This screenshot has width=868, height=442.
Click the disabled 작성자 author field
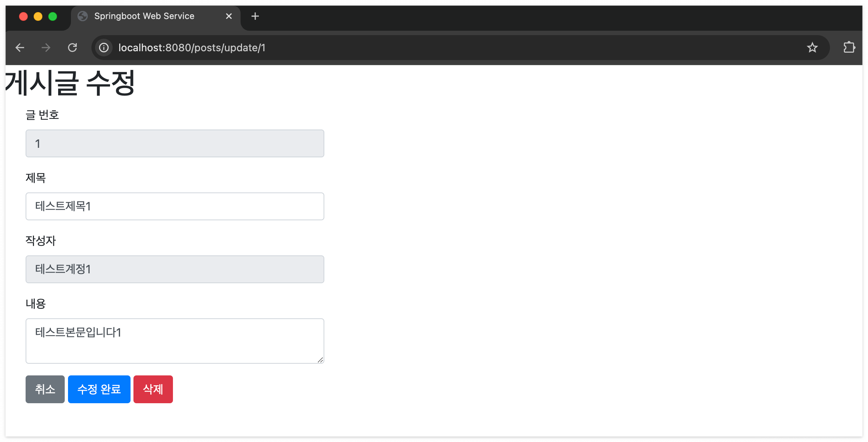pos(175,269)
